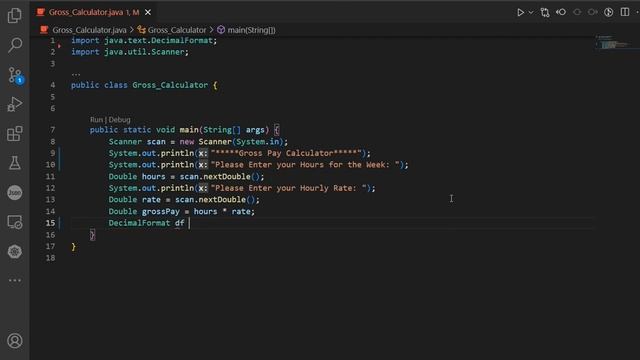The image size is (640, 360).
Task: Click the Run CodeLens above main
Action: click(x=96, y=120)
